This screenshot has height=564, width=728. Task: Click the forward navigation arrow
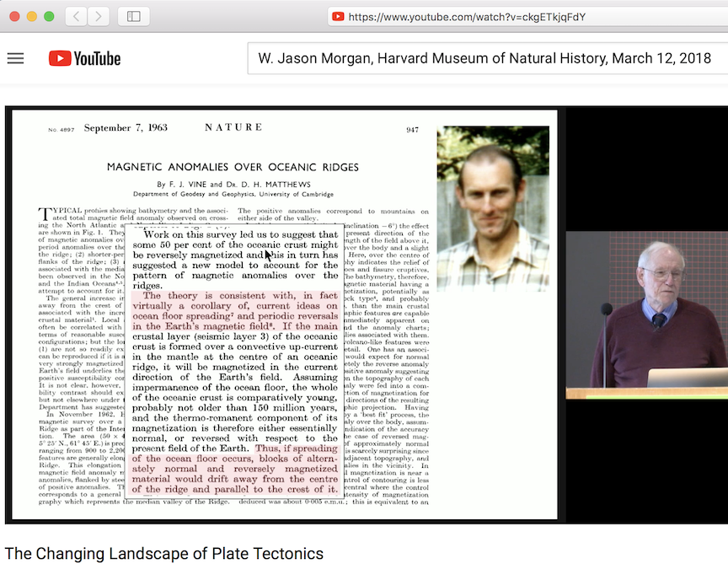click(96, 15)
